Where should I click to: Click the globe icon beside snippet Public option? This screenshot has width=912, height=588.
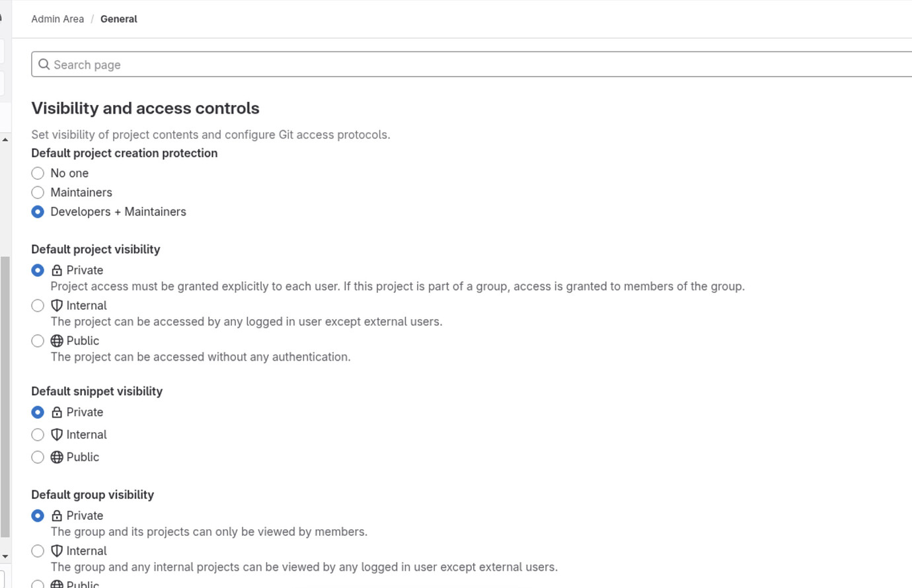[57, 457]
